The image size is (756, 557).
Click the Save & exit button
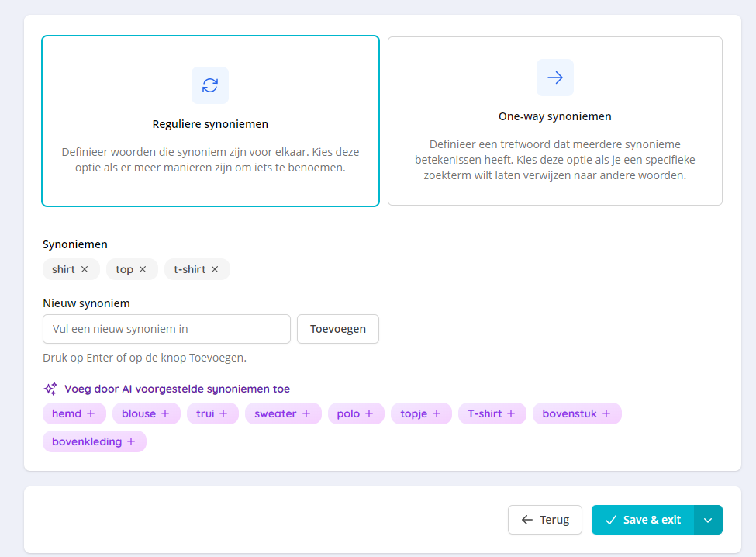(643, 520)
